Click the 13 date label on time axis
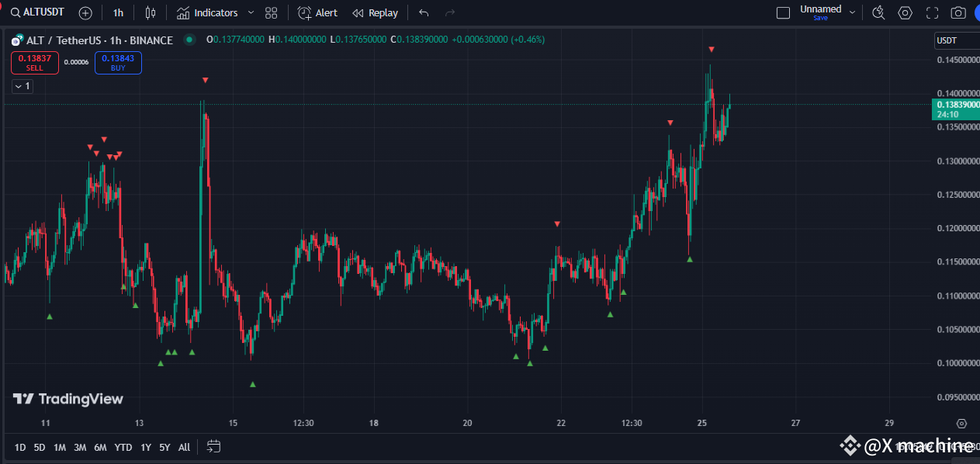 139,424
